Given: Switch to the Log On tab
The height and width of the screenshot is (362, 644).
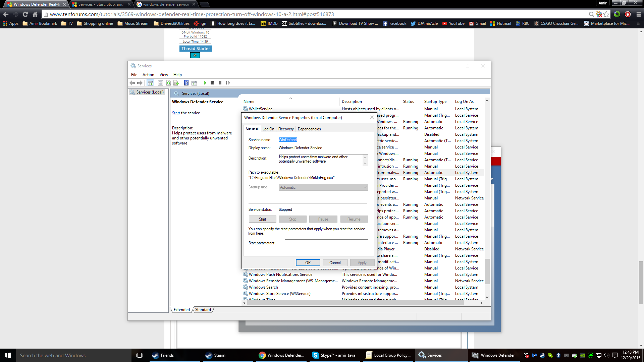Looking at the screenshot, I should point(268,129).
